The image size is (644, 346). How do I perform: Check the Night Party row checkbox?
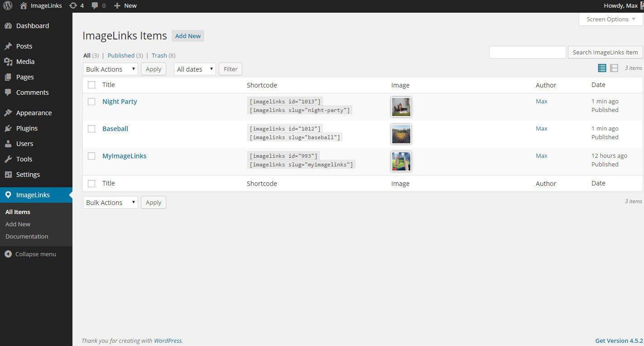[x=91, y=102]
